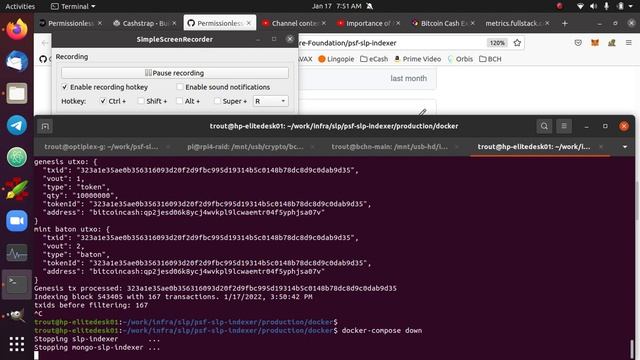Open GIMP from the dock

[x=17, y=315]
